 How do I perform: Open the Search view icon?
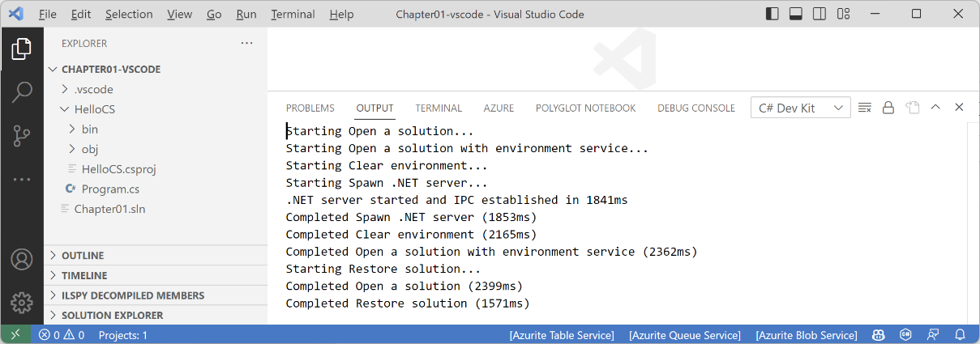22,91
